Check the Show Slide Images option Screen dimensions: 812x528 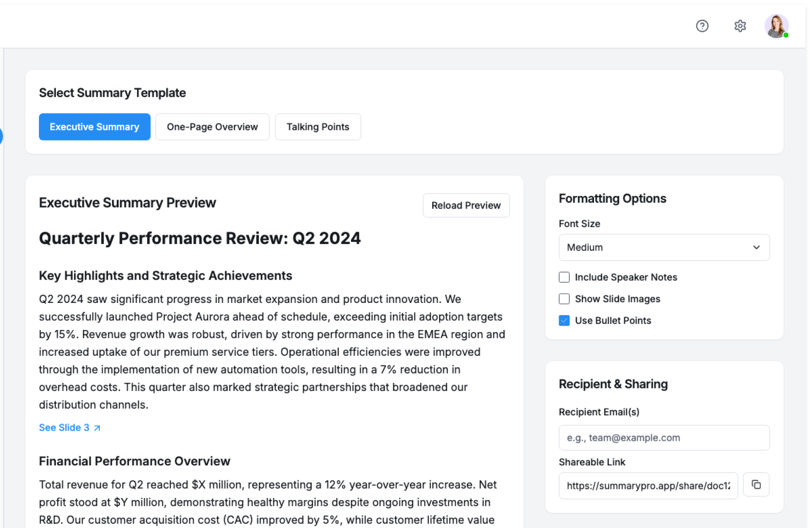pos(564,299)
